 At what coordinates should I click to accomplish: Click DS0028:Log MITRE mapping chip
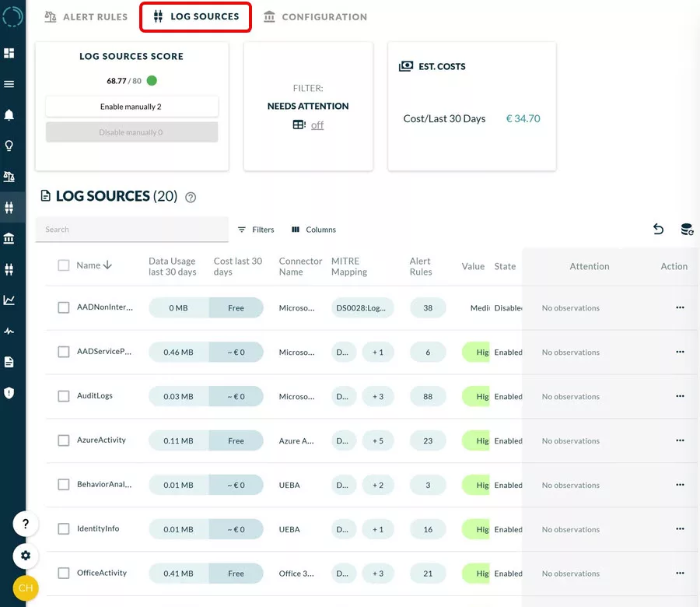[x=362, y=307]
